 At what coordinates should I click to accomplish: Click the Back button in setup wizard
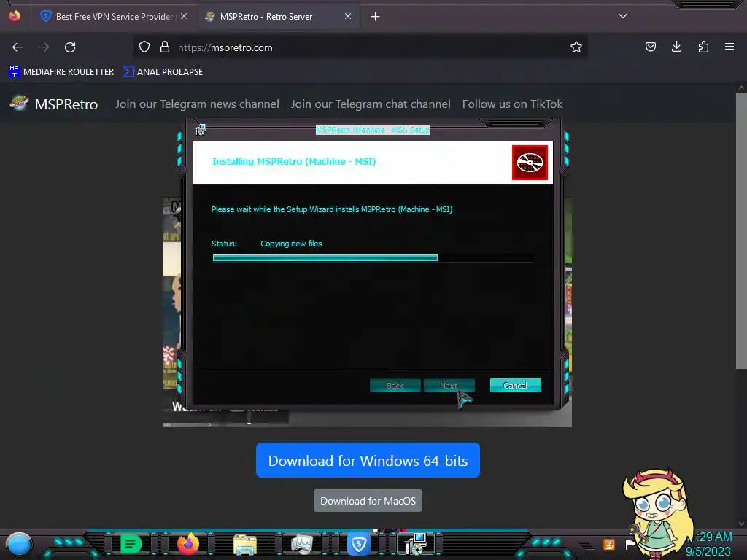coord(395,385)
